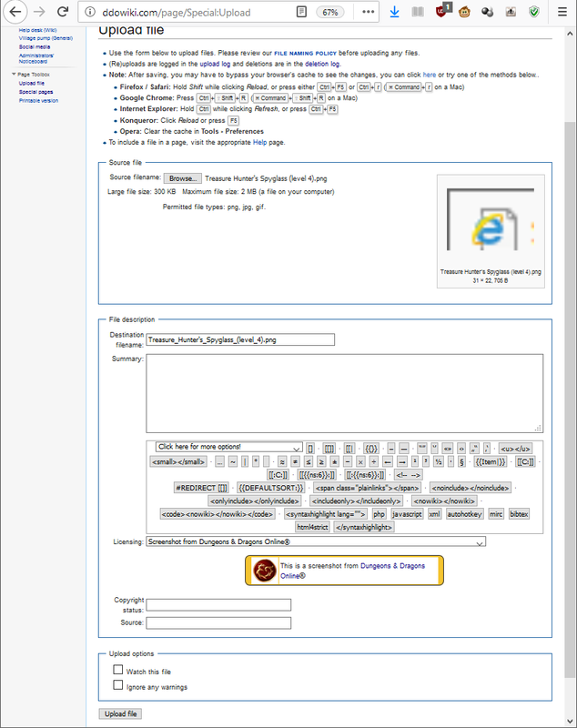Insert the ≠ not-equal symbol
The height and width of the screenshot is (728, 577).
pyautogui.click(x=295, y=462)
